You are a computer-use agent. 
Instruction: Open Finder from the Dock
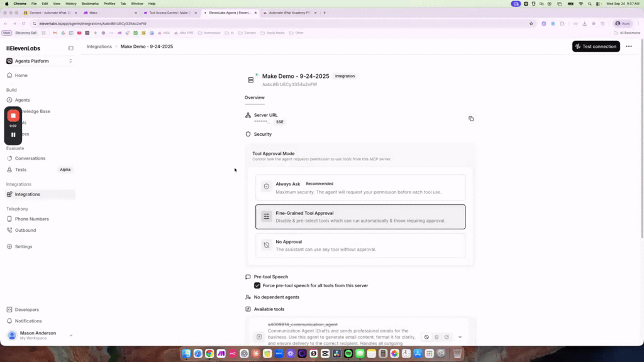point(186,353)
